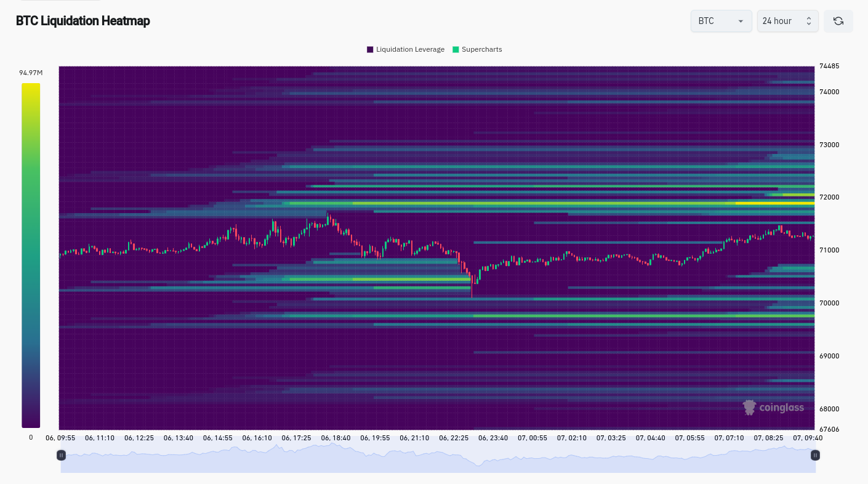Refresh the liquidation heatmap data
The height and width of the screenshot is (484, 868).
click(x=838, y=21)
